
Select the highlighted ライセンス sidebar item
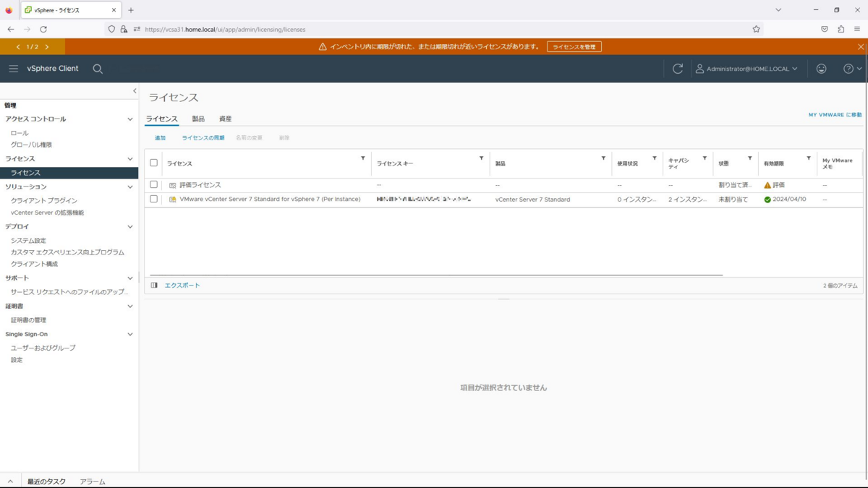point(69,173)
